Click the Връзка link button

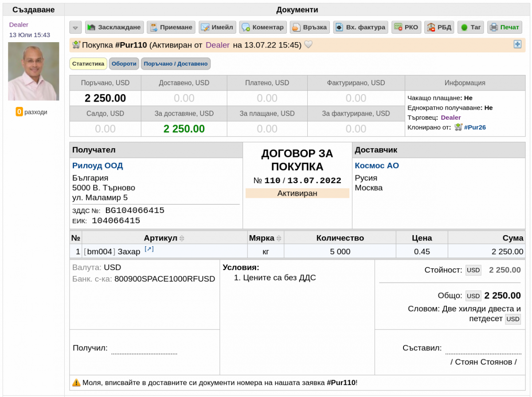point(310,27)
